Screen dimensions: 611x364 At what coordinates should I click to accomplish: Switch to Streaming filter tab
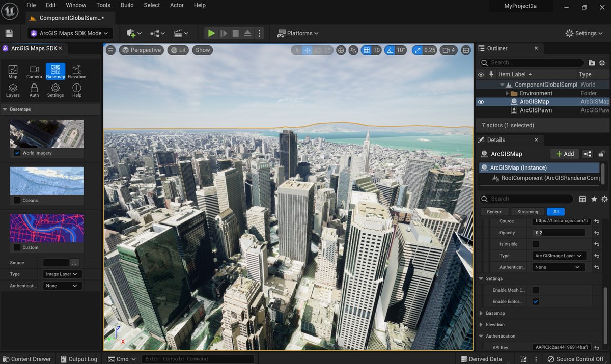click(527, 212)
